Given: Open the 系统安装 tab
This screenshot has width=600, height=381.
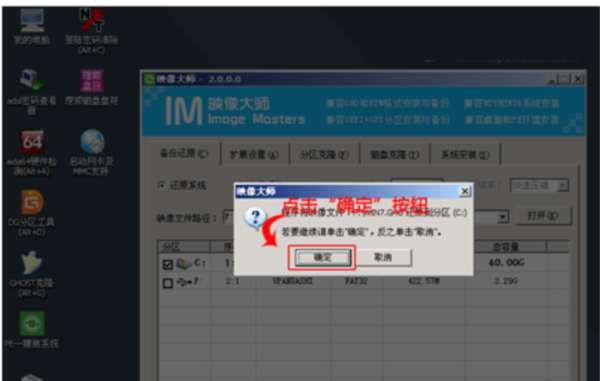Looking at the screenshot, I should tap(465, 155).
